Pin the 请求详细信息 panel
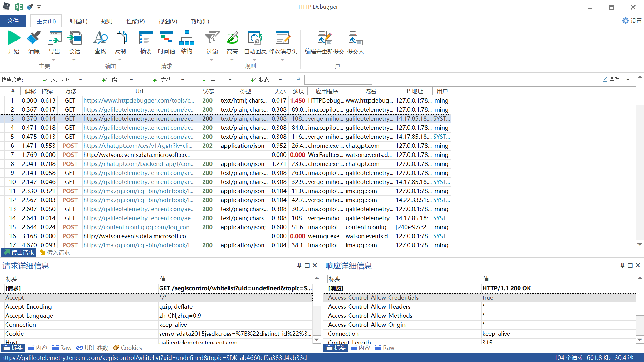Viewport: 644px width, 362px height. point(299,265)
